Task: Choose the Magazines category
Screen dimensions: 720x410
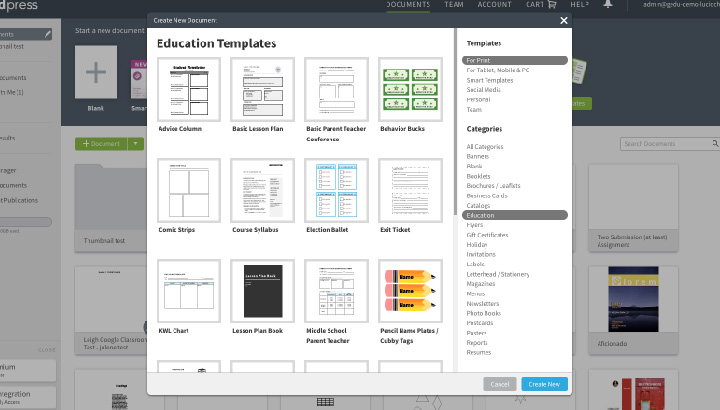Action: click(x=480, y=284)
